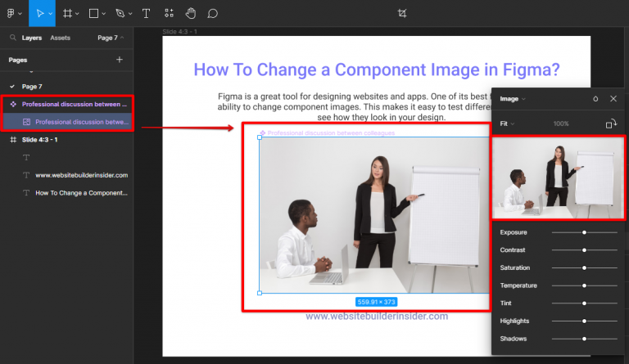Open the Fit scale mode dropdown
This screenshot has height=364, width=629.
tap(507, 124)
